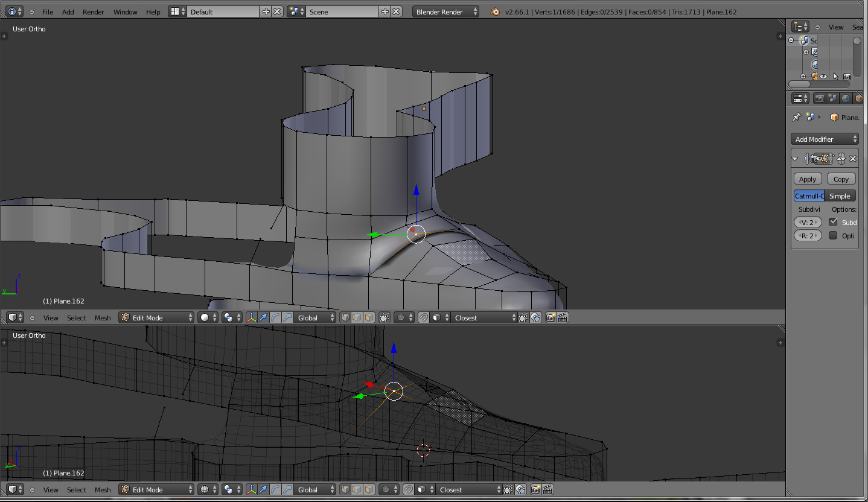Open the Blender Render engine dropdown
Image resolution: width=868 pixels, height=502 pixels.
[446, 11]
